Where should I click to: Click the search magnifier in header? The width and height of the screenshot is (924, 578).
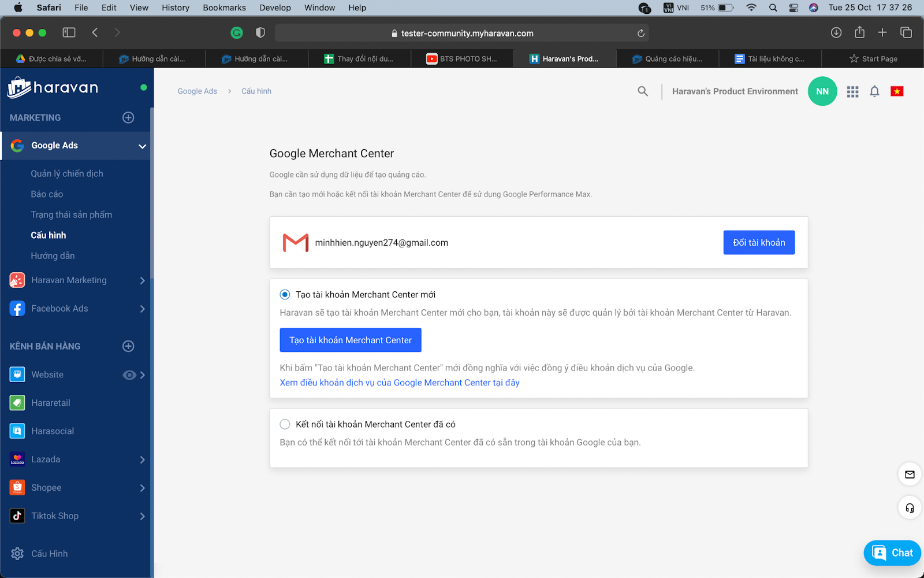tap(642, 91)
